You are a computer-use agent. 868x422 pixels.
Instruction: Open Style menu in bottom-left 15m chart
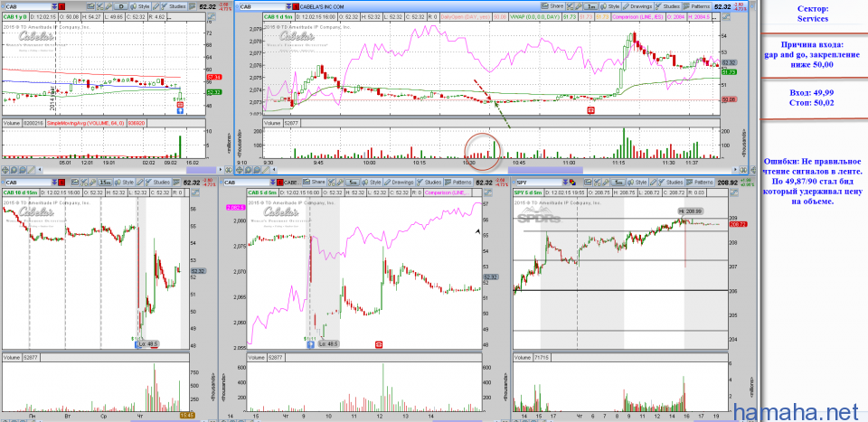(x=125, y=182)
